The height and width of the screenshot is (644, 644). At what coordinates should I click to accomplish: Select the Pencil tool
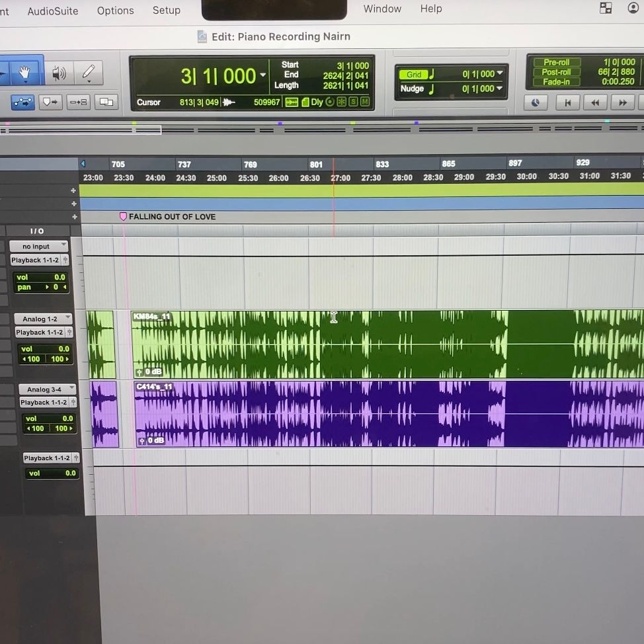pyautogui.click(x=88, y=73)
